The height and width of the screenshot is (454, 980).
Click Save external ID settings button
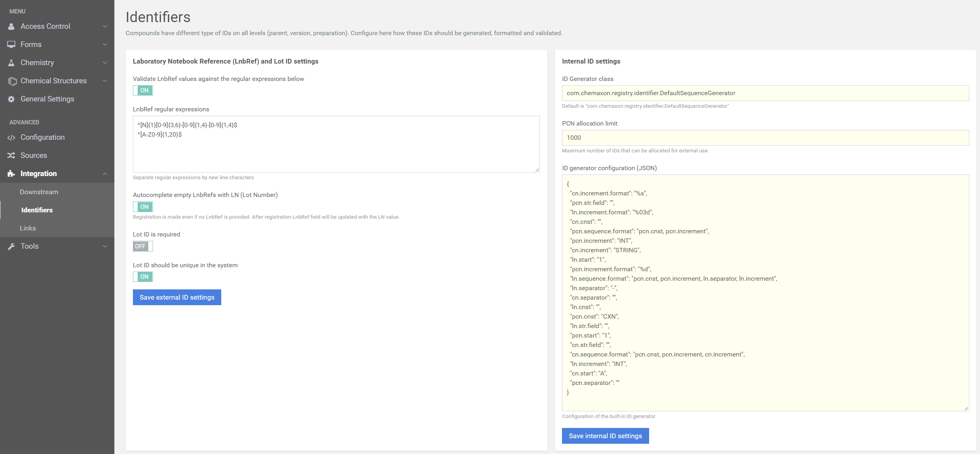[x=177, y=297]
